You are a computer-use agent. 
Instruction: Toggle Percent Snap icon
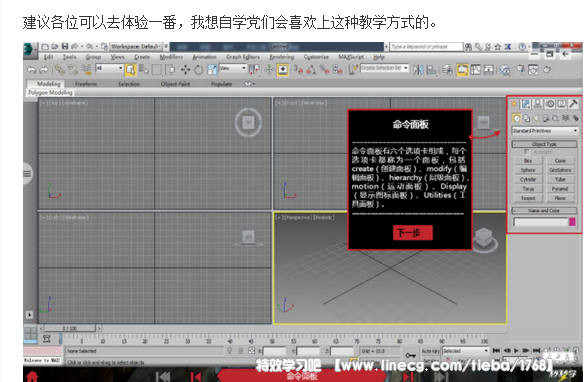[324, 70]
